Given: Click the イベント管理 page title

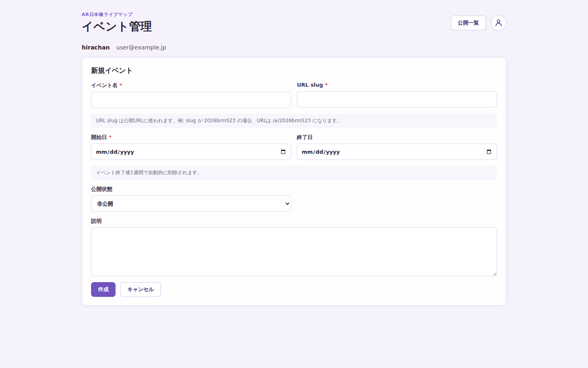Looking at the screenshot, I should click(x=117, y=27).
